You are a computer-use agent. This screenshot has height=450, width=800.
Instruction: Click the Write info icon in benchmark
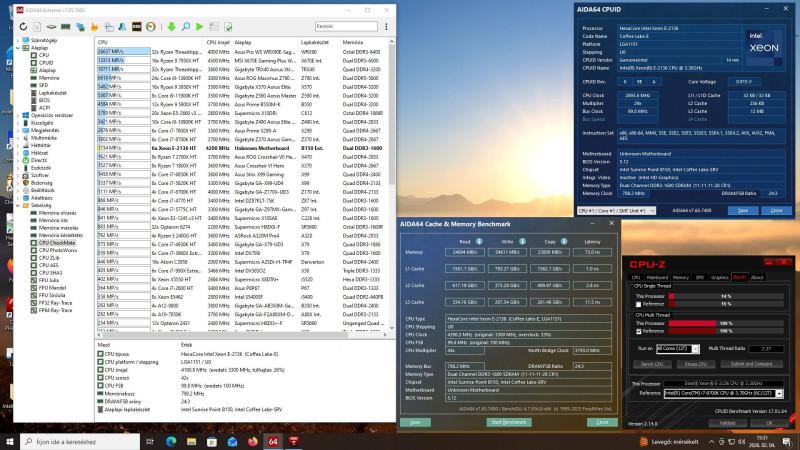coord(522,241)
